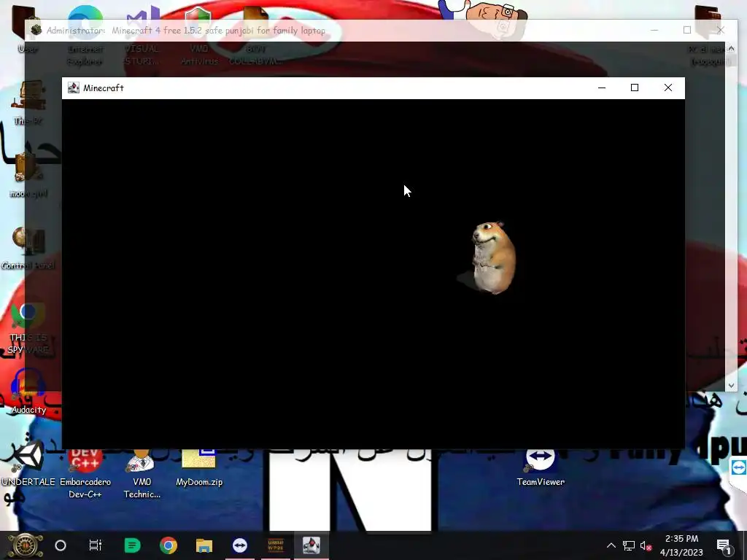Click the muted volume tray icon
The image size is (747, 560).
click(x=646, y=545)
